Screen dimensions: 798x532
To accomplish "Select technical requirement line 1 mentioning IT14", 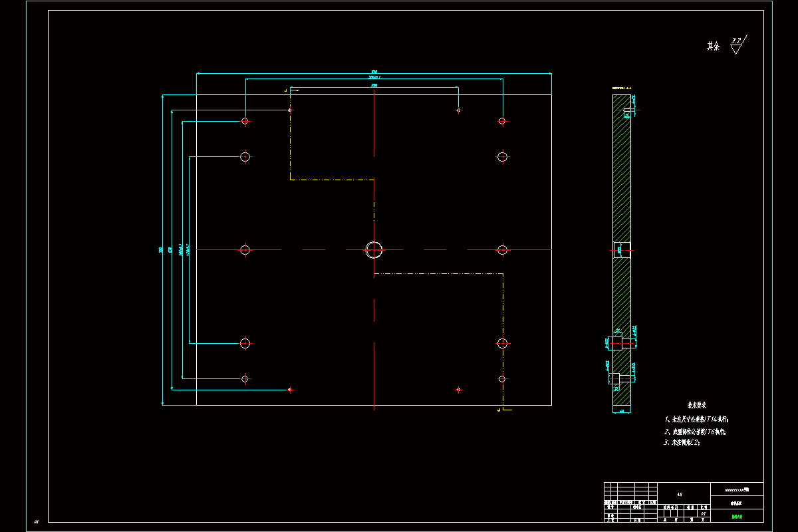I will [x=697, y=420].
